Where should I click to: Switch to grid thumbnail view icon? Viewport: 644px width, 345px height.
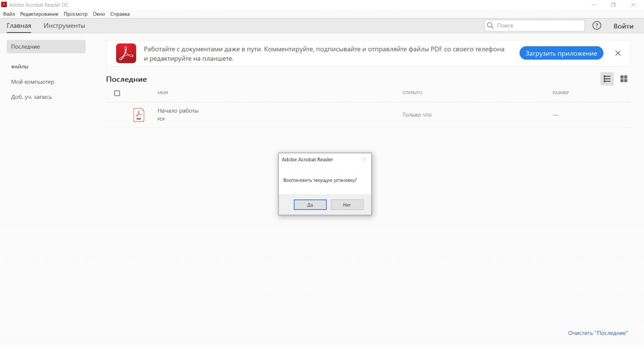tap(624, 79)
